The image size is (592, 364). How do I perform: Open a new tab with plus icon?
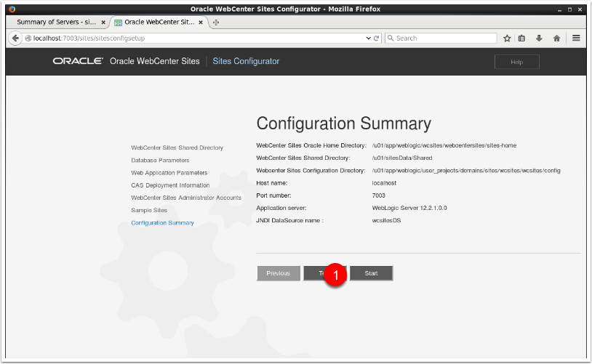point(217,23)
